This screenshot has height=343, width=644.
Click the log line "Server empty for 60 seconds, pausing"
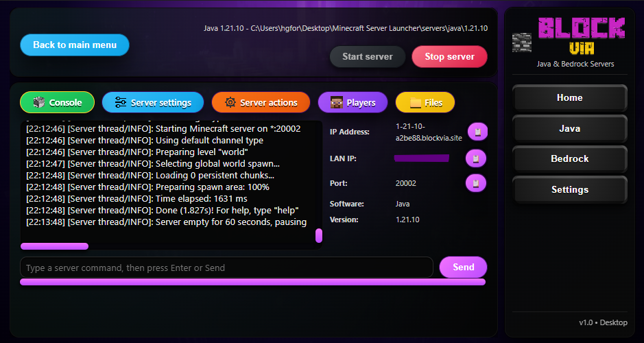pos(167,222)
